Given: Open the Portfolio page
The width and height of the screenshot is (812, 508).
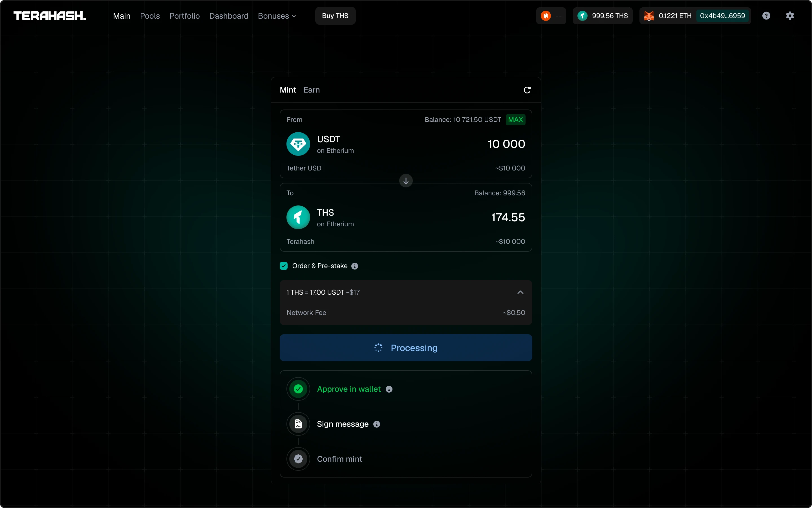Looking at the screenshot, I should (x=185, y=16).
